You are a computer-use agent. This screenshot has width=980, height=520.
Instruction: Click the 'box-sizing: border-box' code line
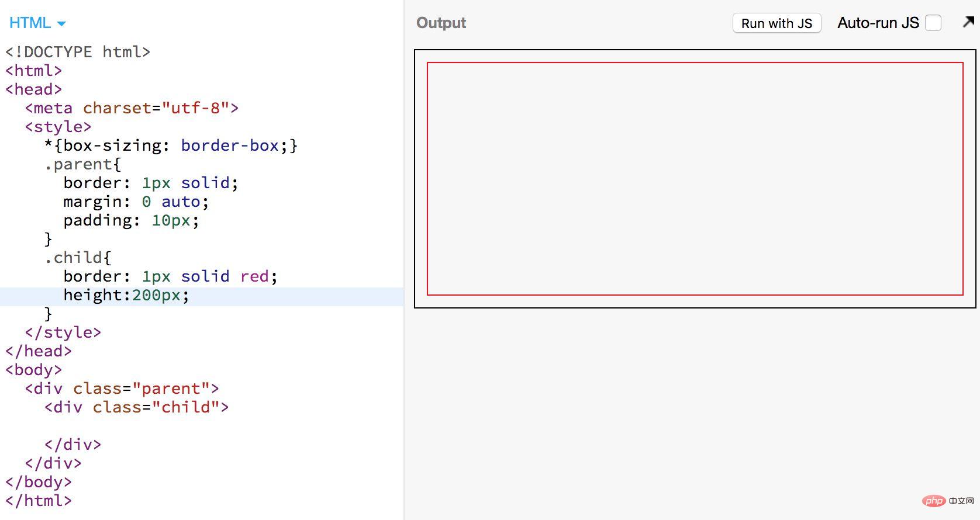pyautogui.click(x=171, y=145)
